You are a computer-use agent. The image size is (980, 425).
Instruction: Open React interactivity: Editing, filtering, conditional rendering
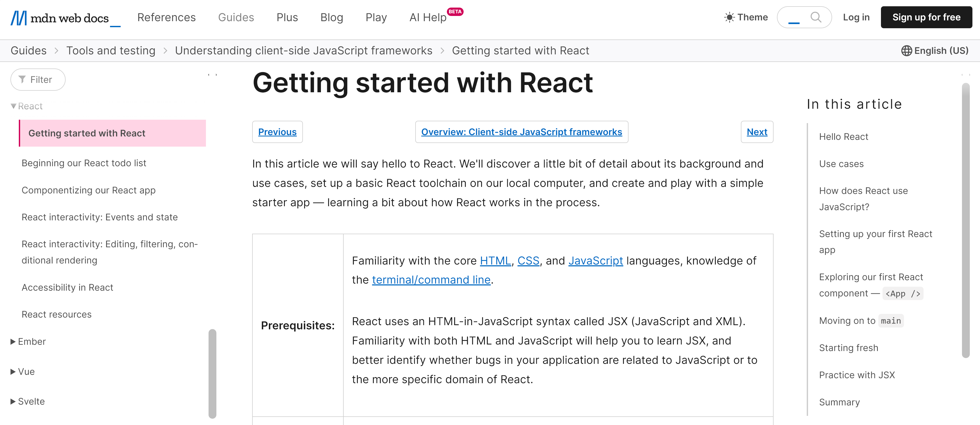(109, 252)
